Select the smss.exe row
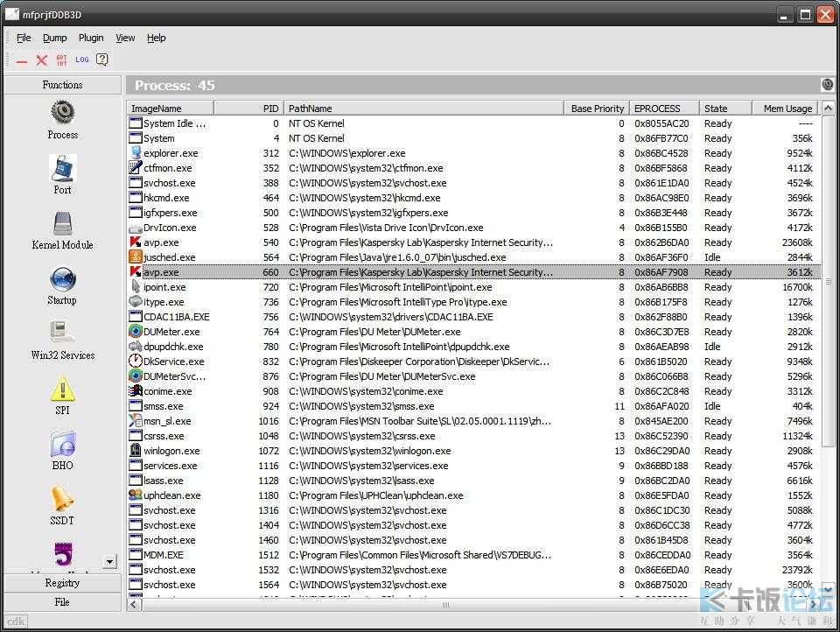The height and width of the screenshot is (632, 840). (473, 406)
